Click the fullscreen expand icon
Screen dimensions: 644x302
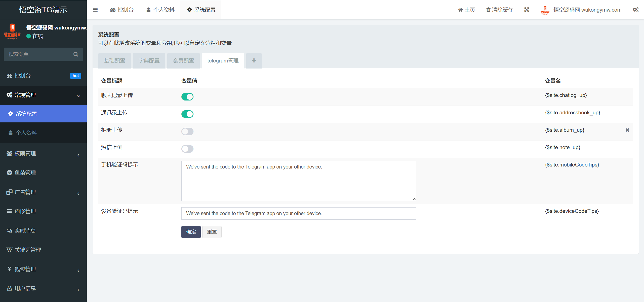click(x=527, y=10)
